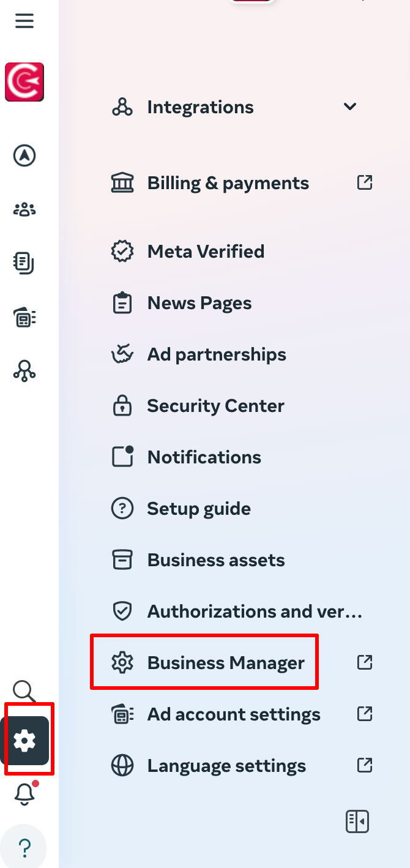Open Billing & payments in new window

[364, 182]
